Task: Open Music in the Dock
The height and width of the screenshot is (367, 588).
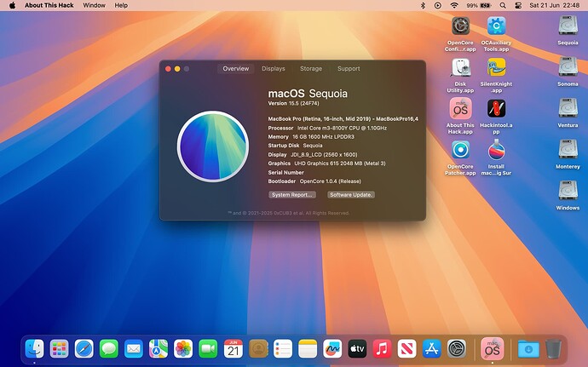Action: (382, 349)
